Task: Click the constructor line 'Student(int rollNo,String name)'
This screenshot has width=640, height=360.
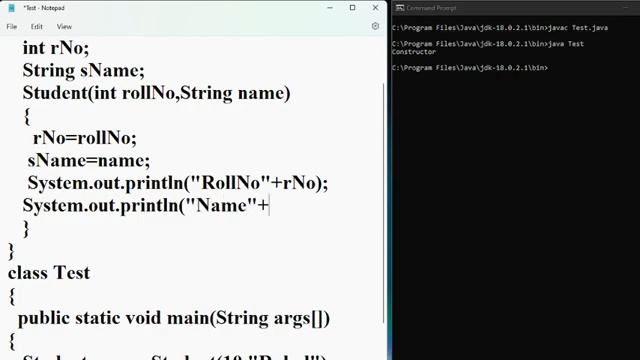Action: 156,93
